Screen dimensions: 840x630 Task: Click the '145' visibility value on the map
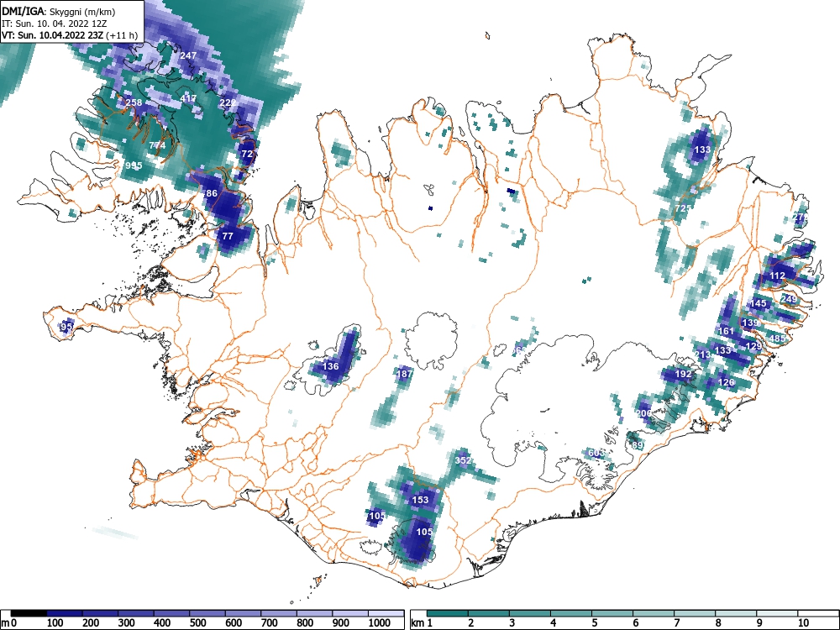tap(758, 303)
